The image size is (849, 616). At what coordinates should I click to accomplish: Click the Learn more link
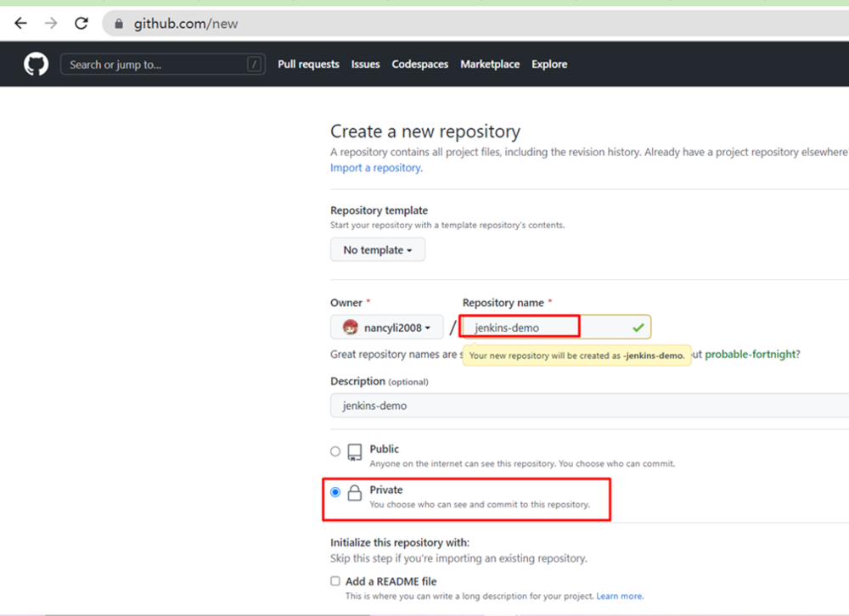click(x=619, y=596)
